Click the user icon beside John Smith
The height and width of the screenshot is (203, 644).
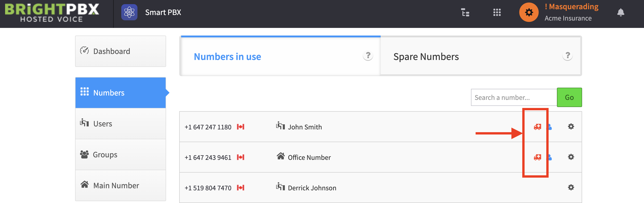(x=280, y=125)
